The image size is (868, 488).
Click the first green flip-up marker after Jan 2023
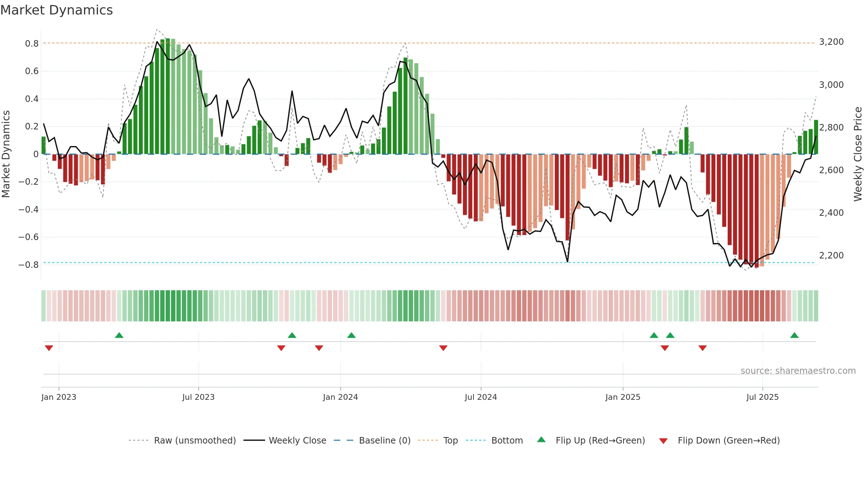pyautogui.click(x=119, y=335)
